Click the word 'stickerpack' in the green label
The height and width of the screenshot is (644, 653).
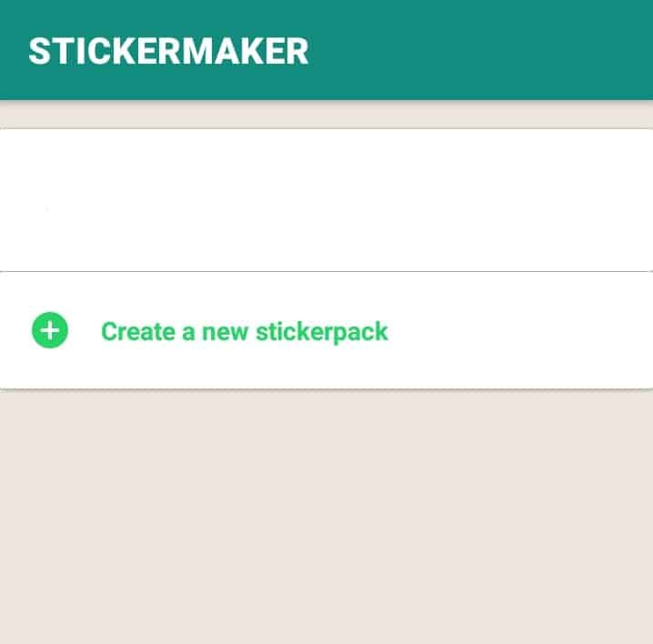(322, 332)
